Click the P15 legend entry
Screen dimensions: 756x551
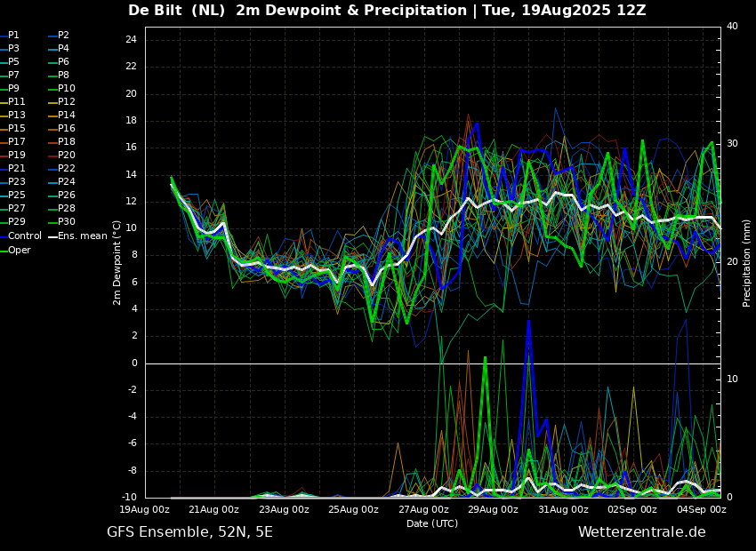(x=12, y=128)
